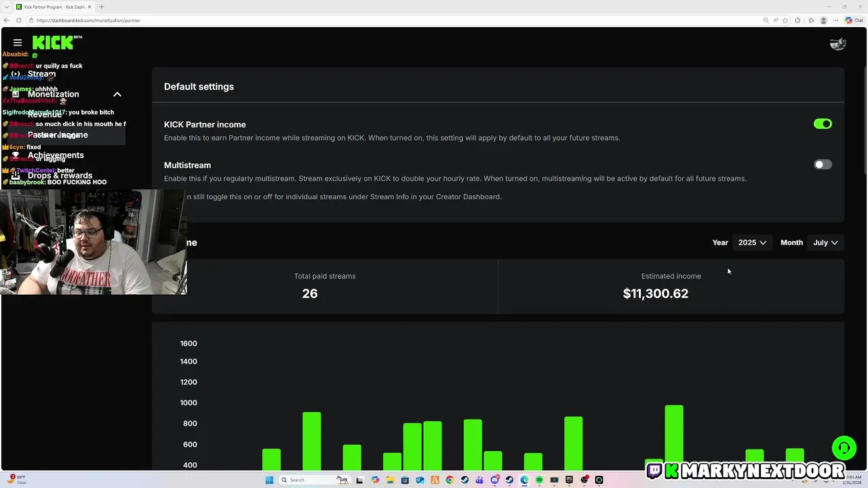Click the weather widget on the taskbar
This screenshot has height=488, width=868.
pos(18,480)
